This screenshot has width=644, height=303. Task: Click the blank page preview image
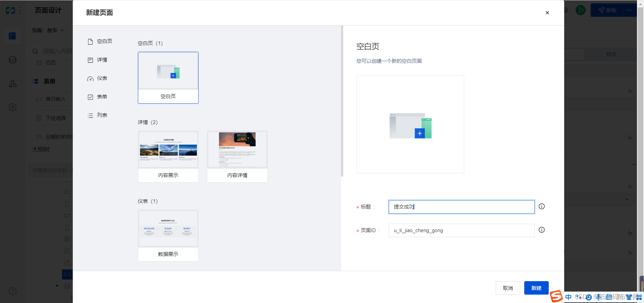(x=410, y=124)
